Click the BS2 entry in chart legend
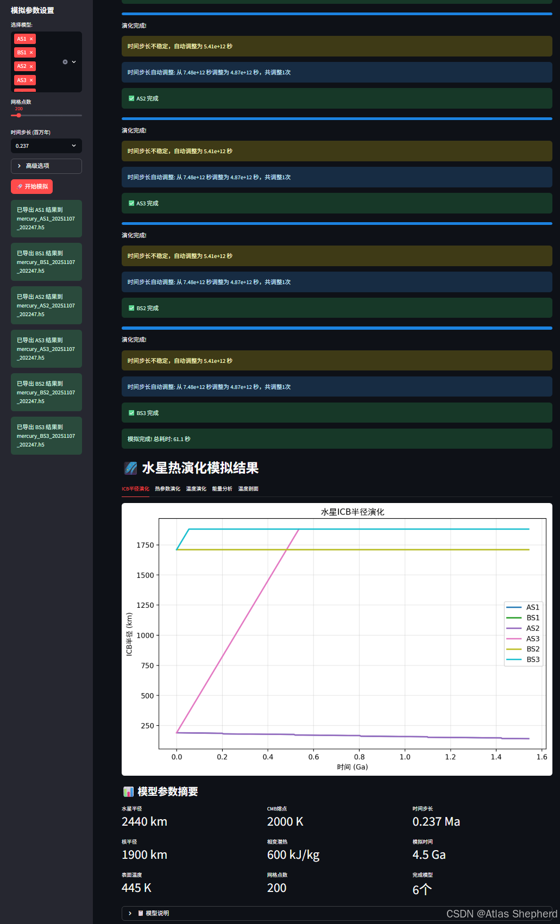This screenshot has width=560, height=924. pos(523,649)
